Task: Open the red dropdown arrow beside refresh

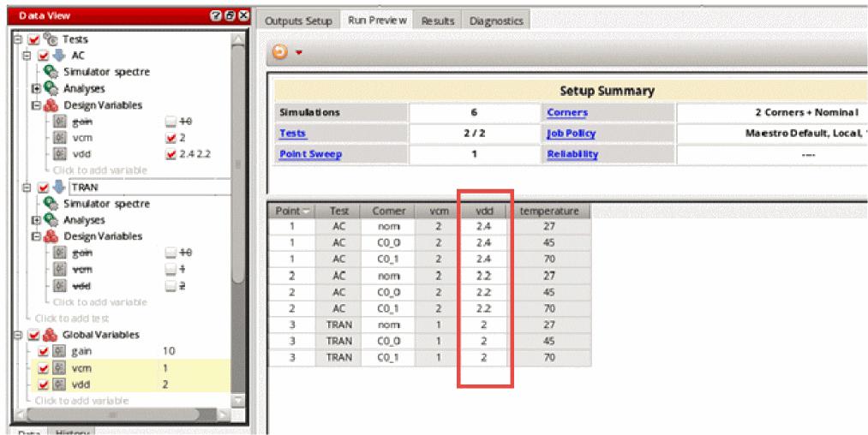Action: (299, 52)
